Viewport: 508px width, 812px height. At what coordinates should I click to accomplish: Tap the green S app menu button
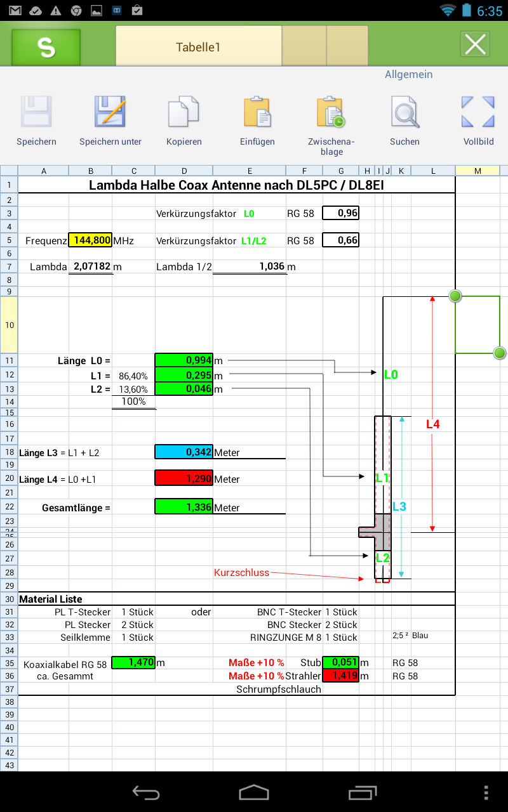point(46,47)
